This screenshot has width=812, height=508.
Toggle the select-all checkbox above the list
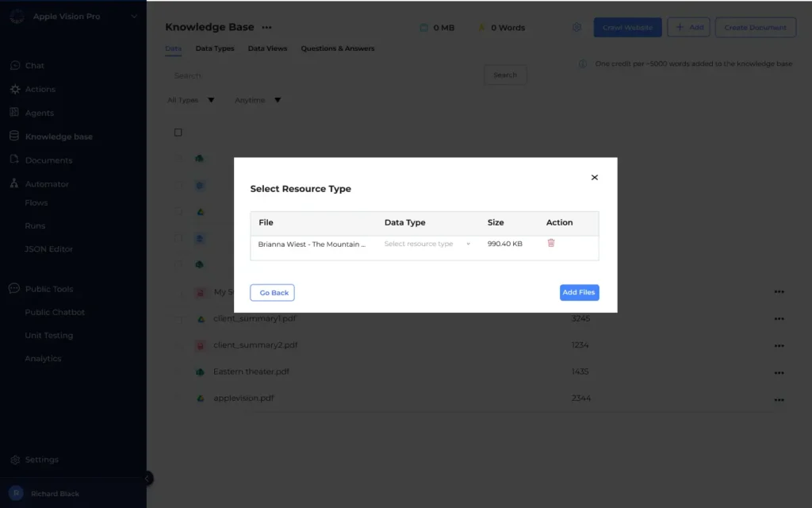[178, 133]
